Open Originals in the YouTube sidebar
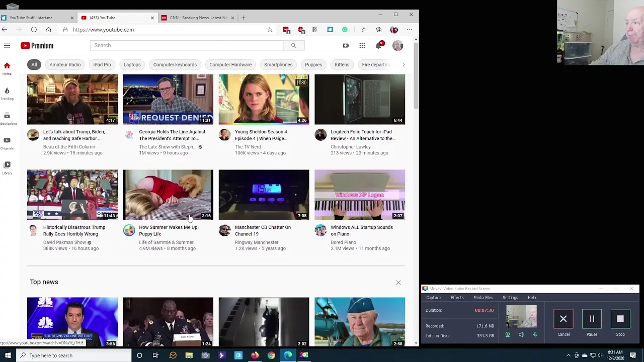Screen dimensions: 644x362 (x=7, y=143)
